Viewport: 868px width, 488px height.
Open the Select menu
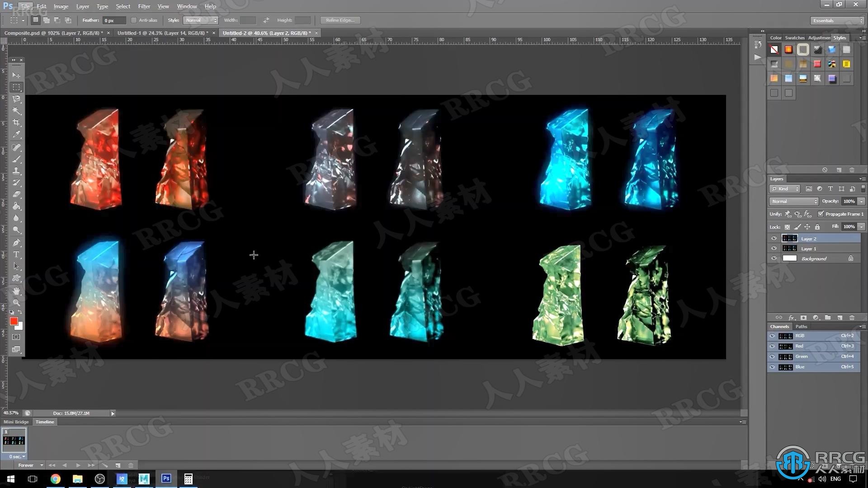point(123,6)
